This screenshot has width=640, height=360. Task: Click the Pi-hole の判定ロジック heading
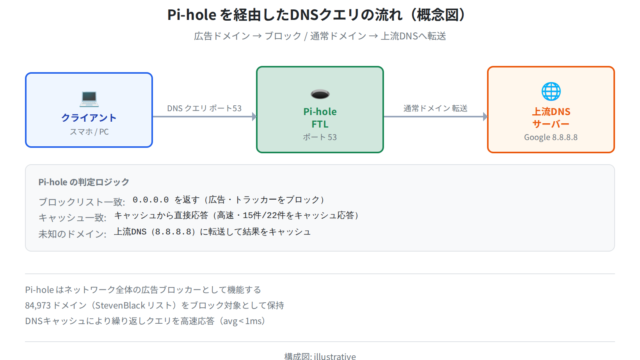(84, 182)
